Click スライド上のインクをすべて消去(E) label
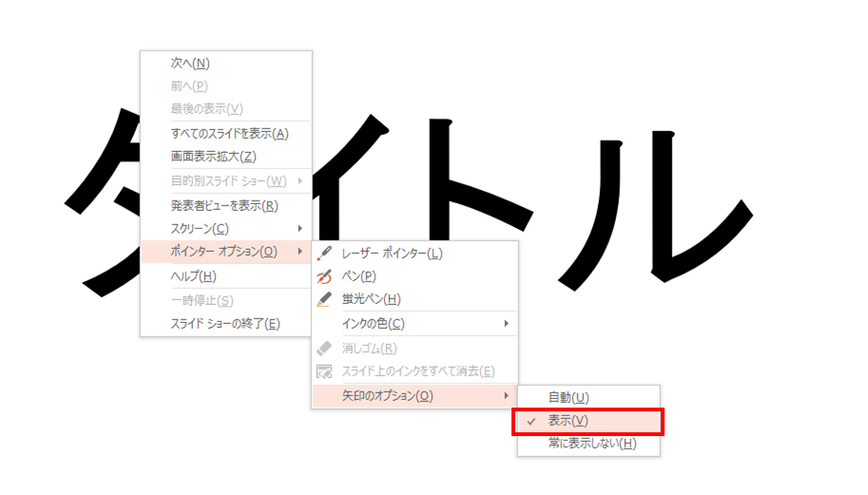Screen dimensions: 868x495 point(418,371)
